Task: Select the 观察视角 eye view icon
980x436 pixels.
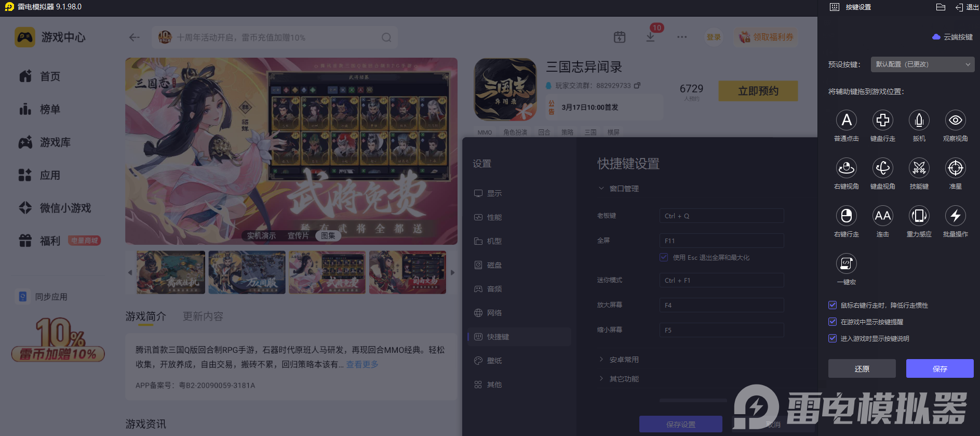Action: click(x=956, y=120)
